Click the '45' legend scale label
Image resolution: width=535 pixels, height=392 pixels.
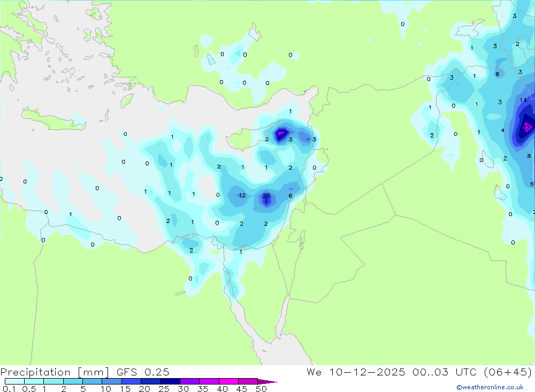pyautogui.click(x=242, y=389)
